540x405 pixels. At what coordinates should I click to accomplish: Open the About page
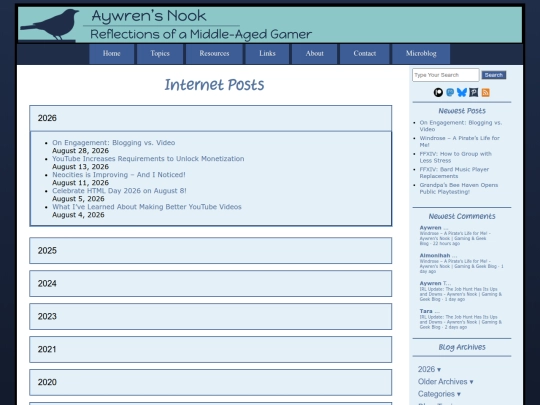314,53
